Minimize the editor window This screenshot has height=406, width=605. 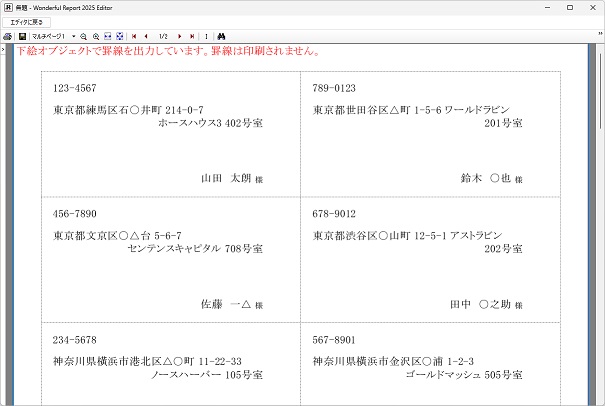click(x=547, y=7)
